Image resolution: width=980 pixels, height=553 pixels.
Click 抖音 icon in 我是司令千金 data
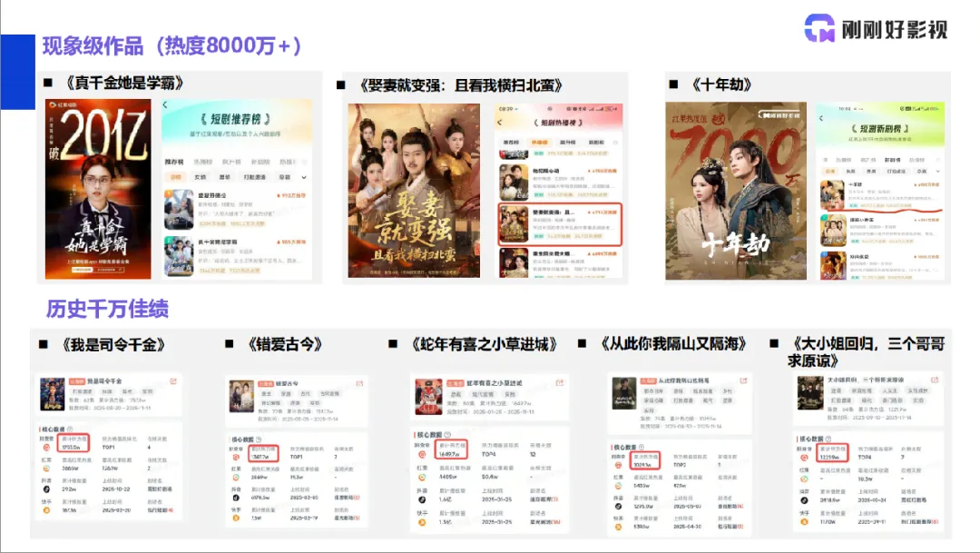click(45, 489)
